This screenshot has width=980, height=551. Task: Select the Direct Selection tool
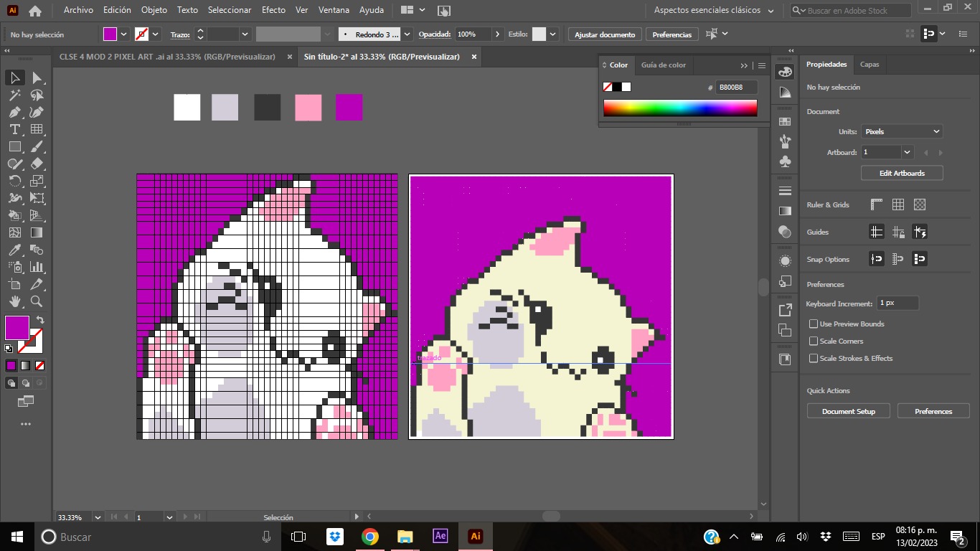point(37,77)
